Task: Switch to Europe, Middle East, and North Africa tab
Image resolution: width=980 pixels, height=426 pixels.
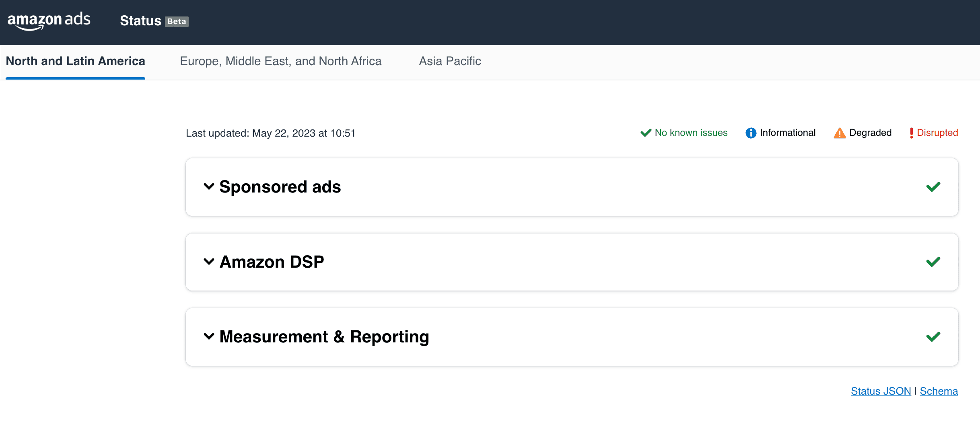Action: click(280, 61)
